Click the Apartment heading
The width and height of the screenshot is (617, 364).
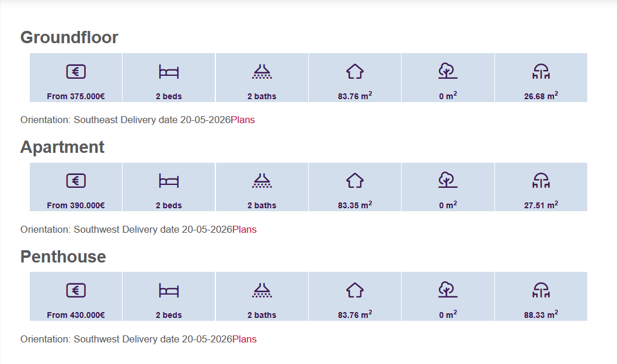pyautogui.click(x=62, y=147)
